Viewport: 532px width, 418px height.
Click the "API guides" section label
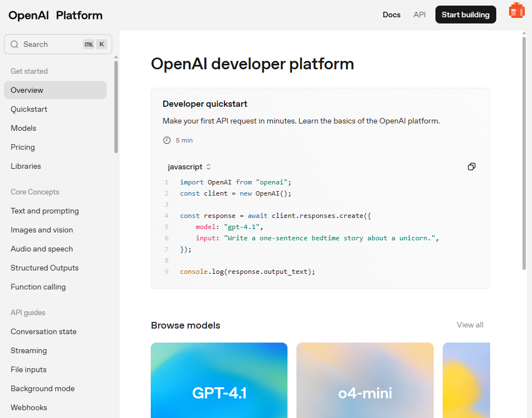pyautogui.click(x=28, y=312)
